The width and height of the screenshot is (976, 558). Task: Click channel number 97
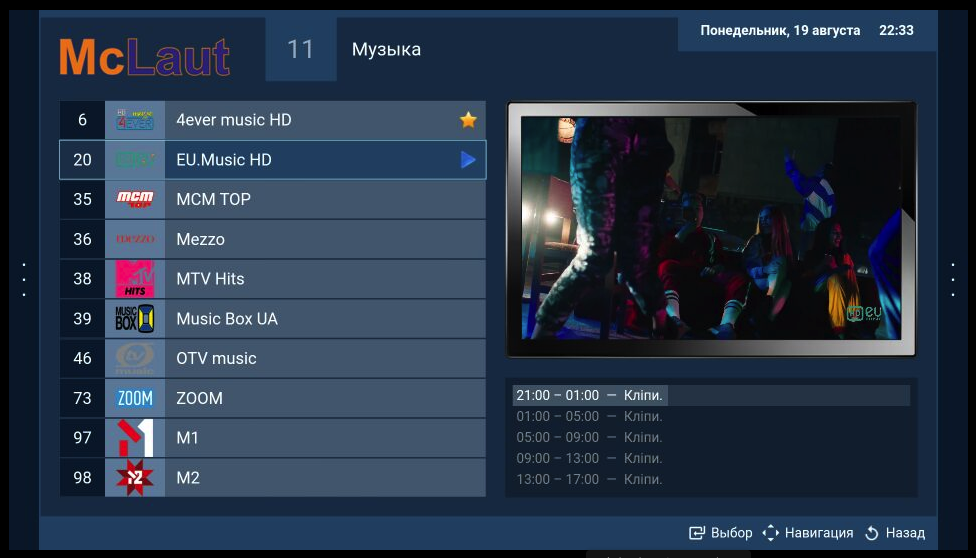pyautogui.click(x=82, y=438)
